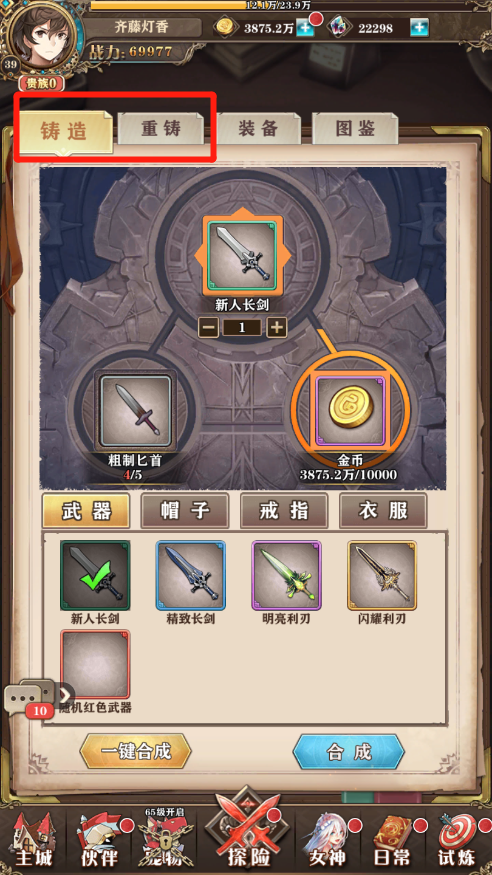492x875 pixels.
Task: Add gold coins with plus button
Action: pyautogui.click(x=305, y=27)
